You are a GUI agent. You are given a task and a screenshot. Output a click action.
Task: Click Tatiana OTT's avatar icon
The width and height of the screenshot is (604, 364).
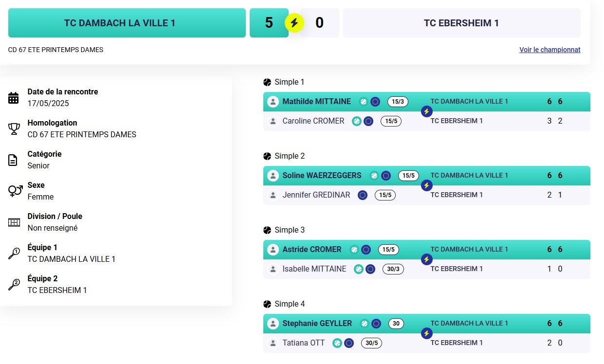pyautogui.click(x=273, y=343)
